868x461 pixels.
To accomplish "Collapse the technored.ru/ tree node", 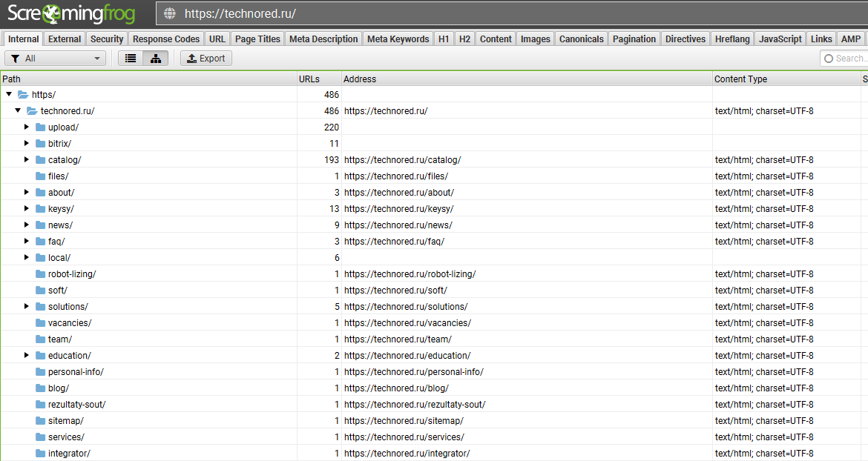I will (18, 111).
